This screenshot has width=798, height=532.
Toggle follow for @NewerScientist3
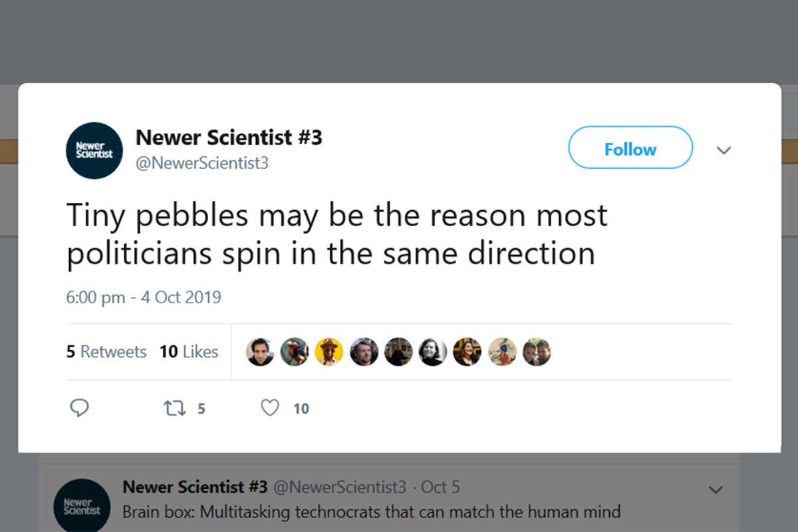[630, 148]
